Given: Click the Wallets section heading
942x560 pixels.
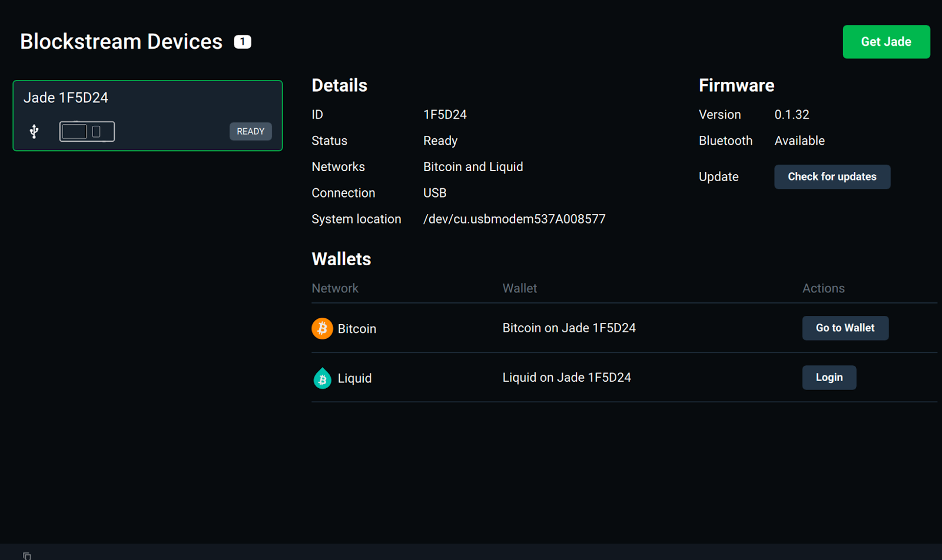Looking at the screenshot, I should [x=341, y=259].
